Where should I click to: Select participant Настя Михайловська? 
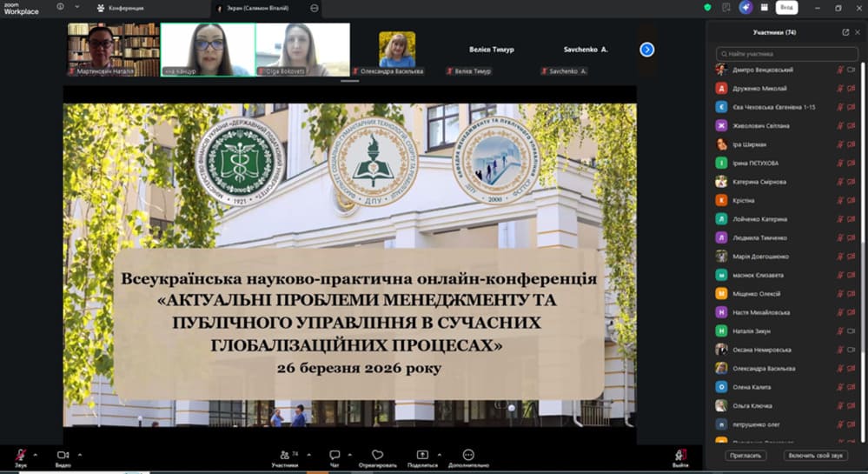point(786,312)
